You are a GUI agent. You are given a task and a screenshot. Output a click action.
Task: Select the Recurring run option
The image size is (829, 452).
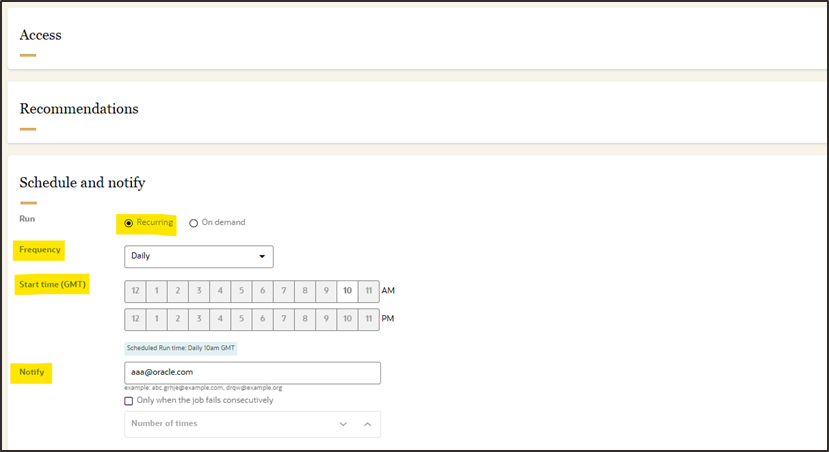(x=129, y=222)
